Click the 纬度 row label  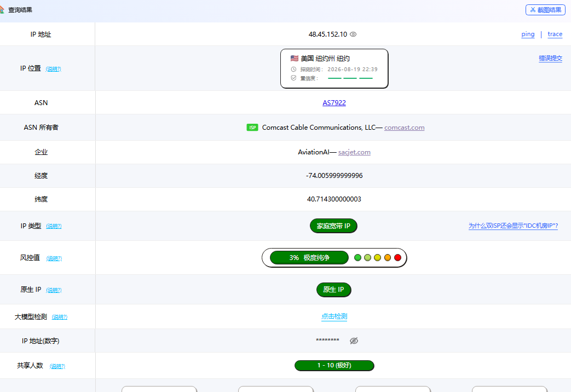click(x=41, y=199)
